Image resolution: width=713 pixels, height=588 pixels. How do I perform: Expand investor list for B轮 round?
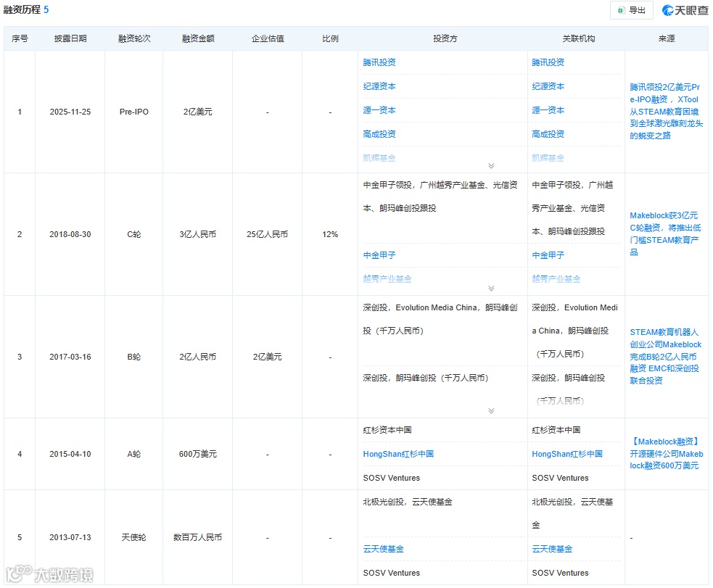pyautogui.click(x=491, y=411)
